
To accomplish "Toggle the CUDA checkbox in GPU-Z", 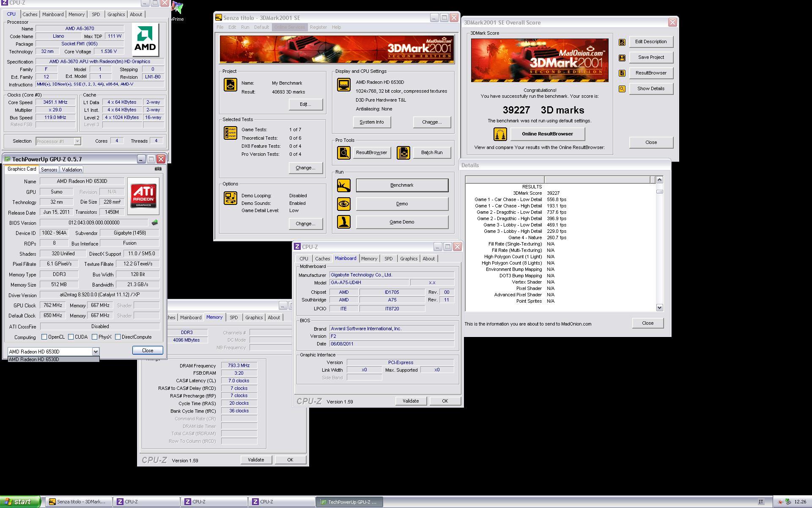I will pyautogui.click(x=71, y=337).
